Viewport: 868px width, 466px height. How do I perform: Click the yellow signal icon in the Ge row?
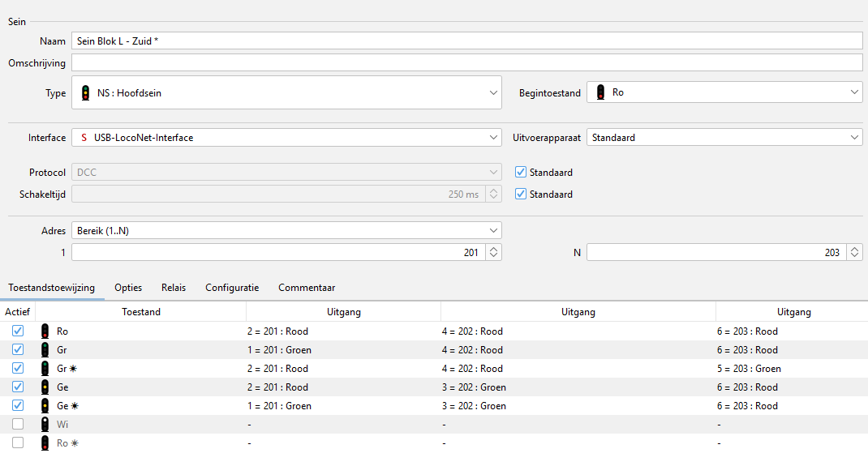point(45,387)
